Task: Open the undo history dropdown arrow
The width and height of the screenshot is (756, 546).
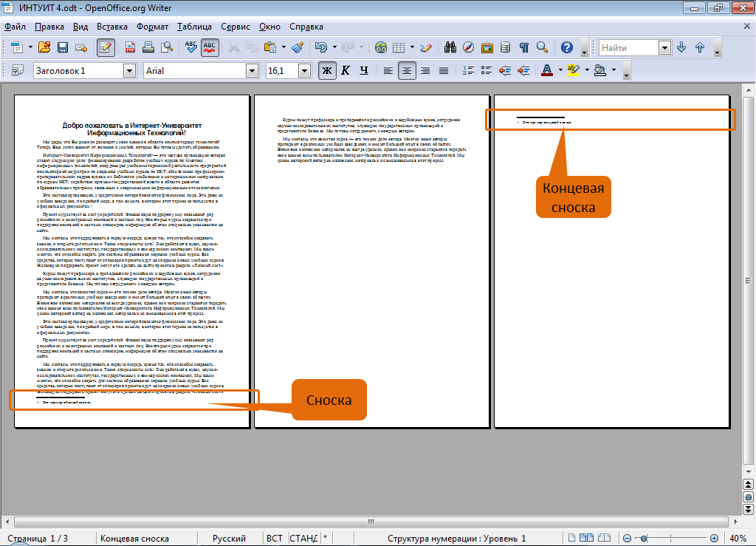Action: click(334, 47)
